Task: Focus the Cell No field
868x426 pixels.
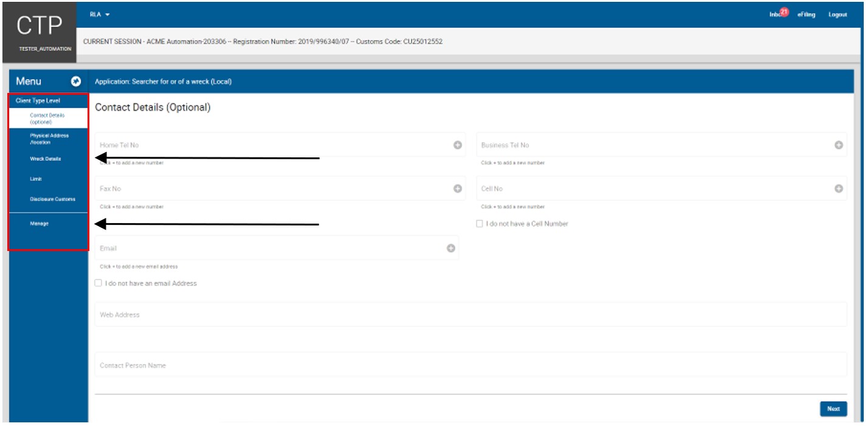Action: tap(661, 188)
